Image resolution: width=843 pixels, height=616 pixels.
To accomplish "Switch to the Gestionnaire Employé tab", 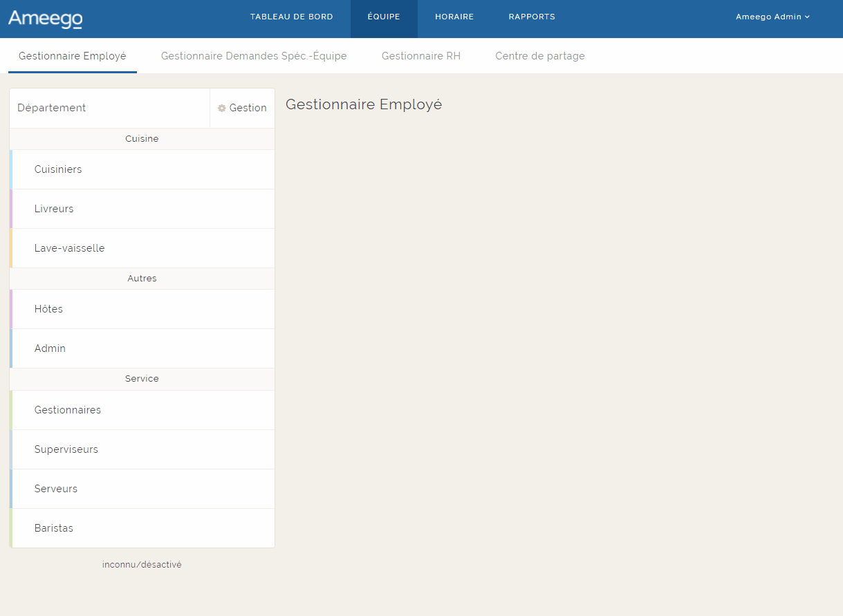I will (73, 56).
